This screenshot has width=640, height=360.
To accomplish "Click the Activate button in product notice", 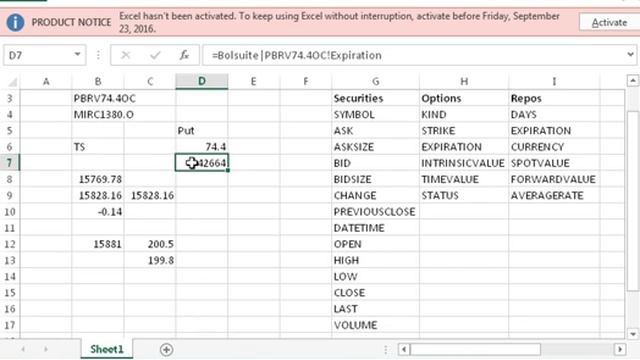I will point(609,22).
